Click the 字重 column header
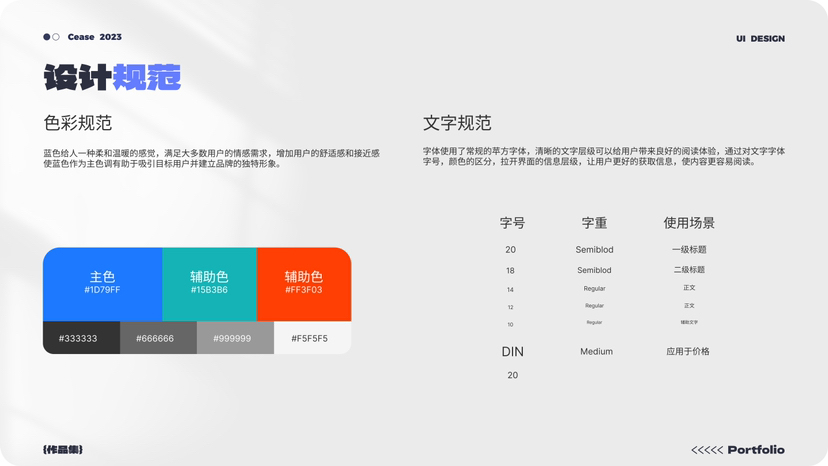Screen dimensions: 828x466 click(594, 223)
